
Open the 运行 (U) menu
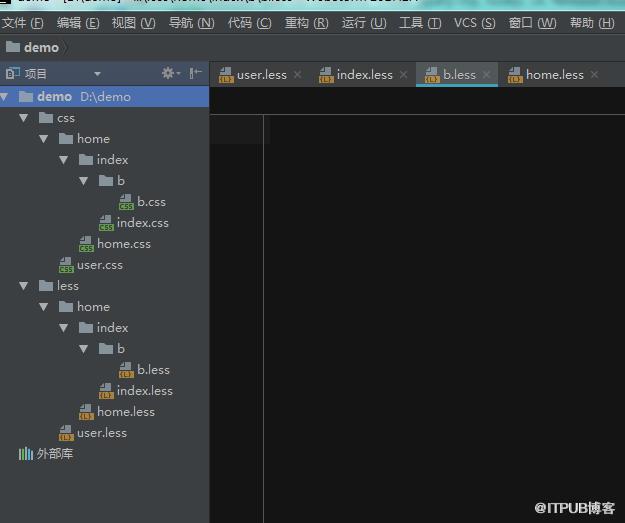pos(364,23)
